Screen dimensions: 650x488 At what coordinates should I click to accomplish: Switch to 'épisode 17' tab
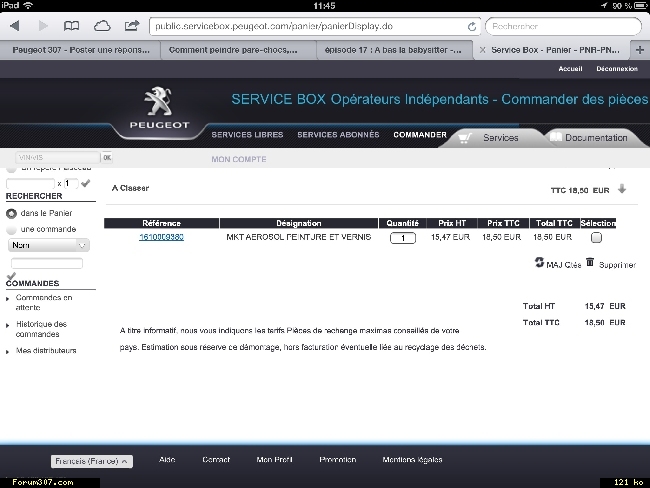tap(395, 50)
